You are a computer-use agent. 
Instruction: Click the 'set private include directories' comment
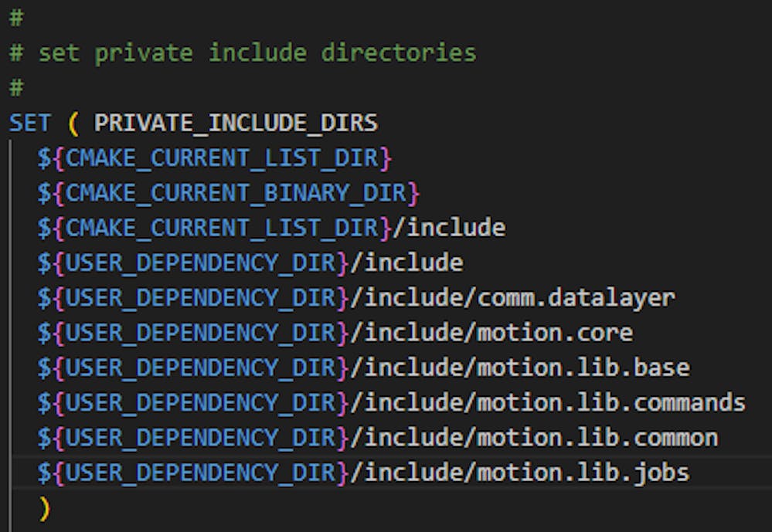click(x=257, y=53)
